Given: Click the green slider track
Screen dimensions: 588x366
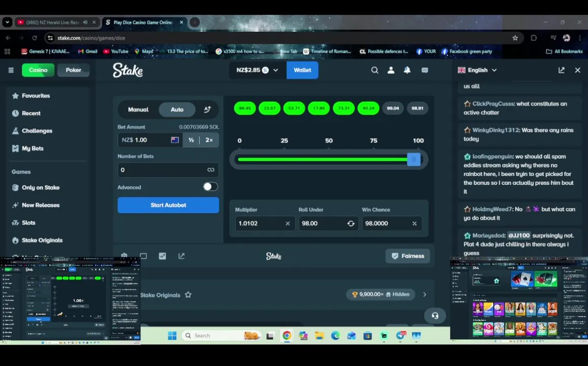Looking at the screenshot, I should [323, 160].
